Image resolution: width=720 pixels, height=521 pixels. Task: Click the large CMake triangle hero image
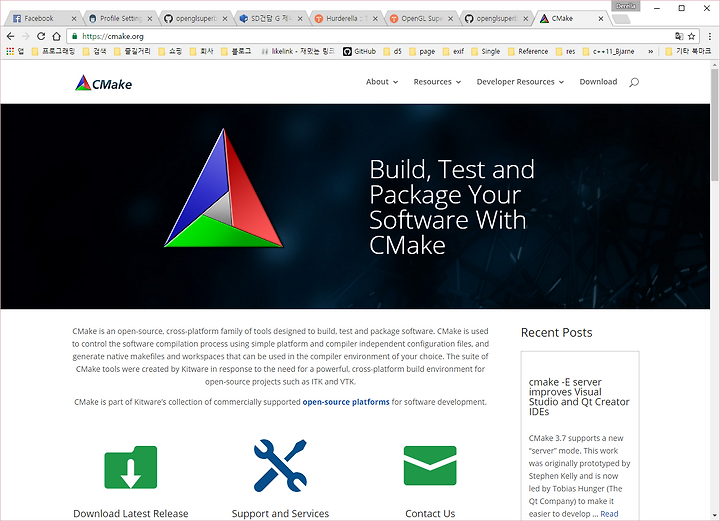tap(224, 188)
